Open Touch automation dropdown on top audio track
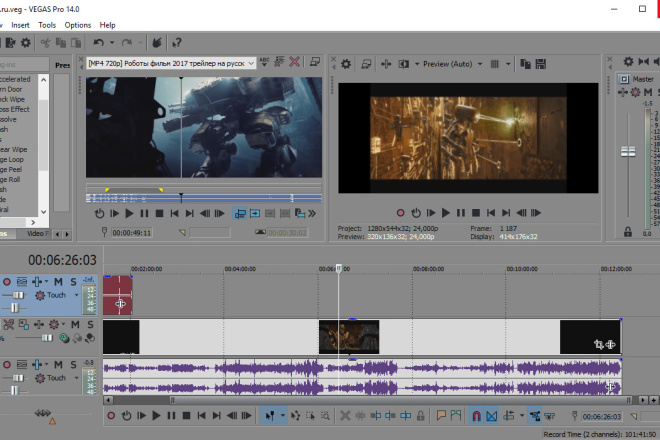The image size is (660, 440). [76, 295]
